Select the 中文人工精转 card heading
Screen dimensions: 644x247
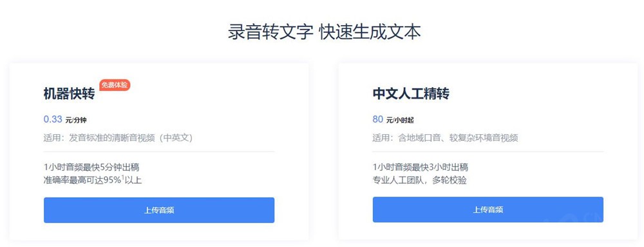click(x=411, y=94)
